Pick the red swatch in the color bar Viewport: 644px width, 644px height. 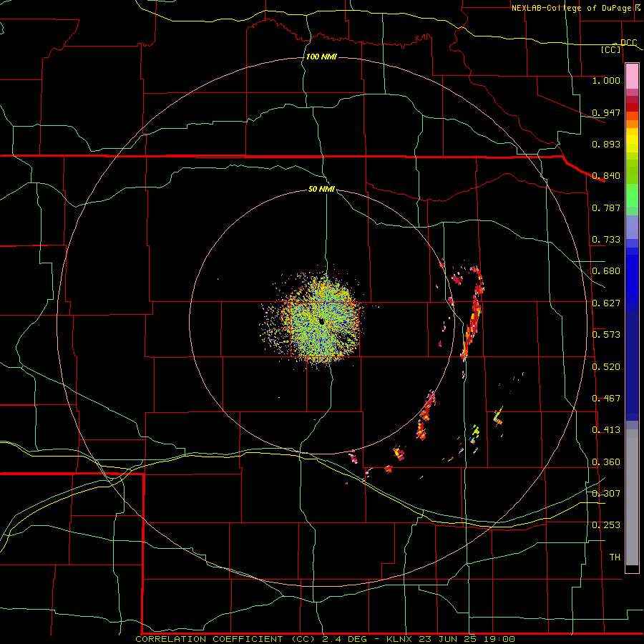coord(632,107)
